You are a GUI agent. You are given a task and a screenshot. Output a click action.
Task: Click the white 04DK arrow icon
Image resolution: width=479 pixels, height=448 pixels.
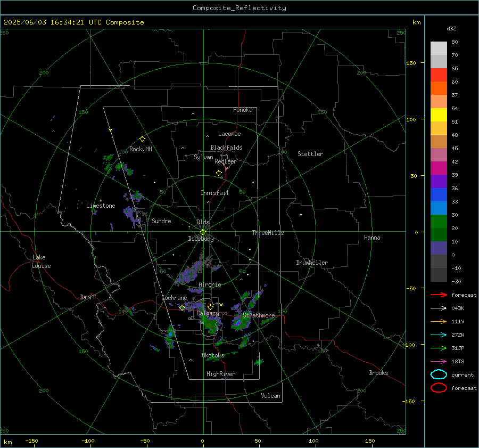(439, 308)
